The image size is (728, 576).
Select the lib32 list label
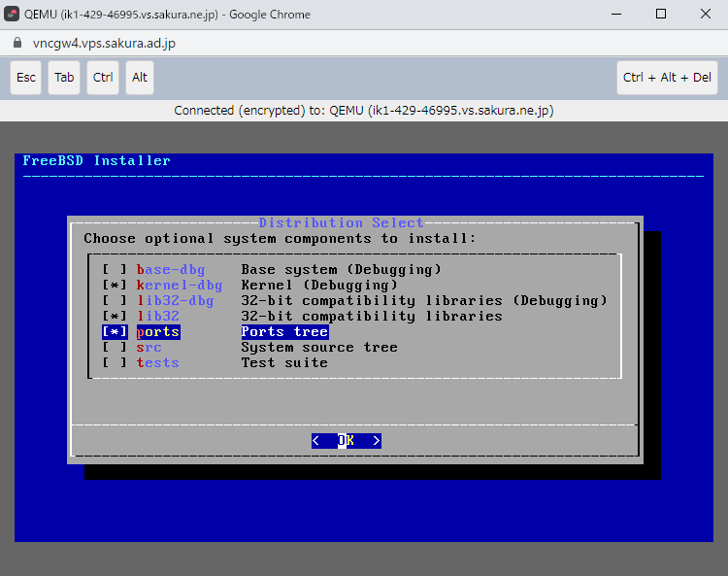[158, 316]
